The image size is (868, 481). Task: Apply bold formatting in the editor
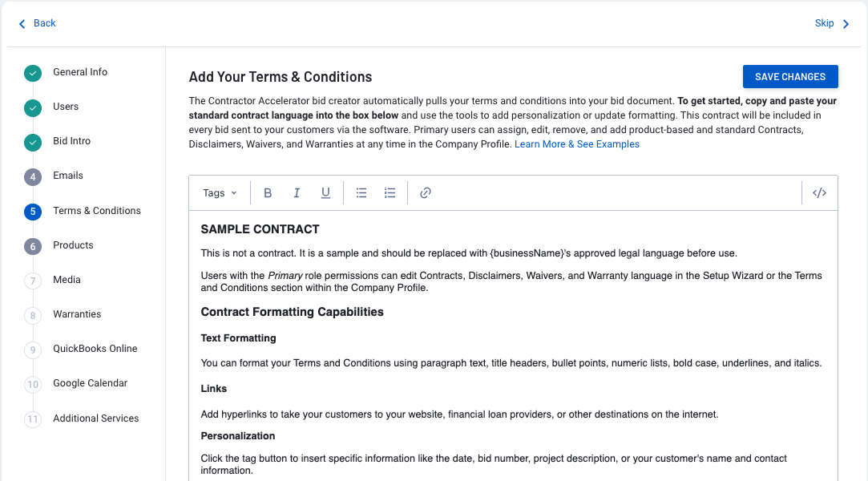pyautogui.click(x=268, y=192)
